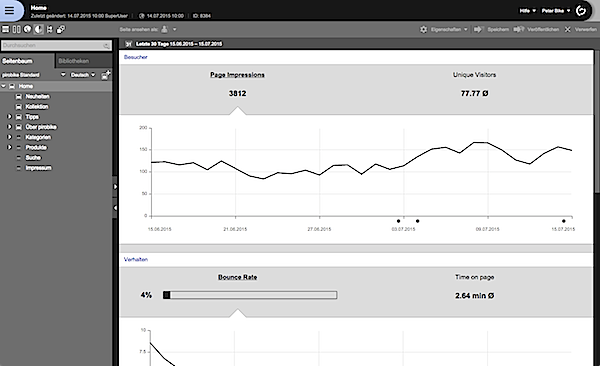Select the Produkte page in the tree
Viewport: 600px width, 366px height.
tap(36, 147)
